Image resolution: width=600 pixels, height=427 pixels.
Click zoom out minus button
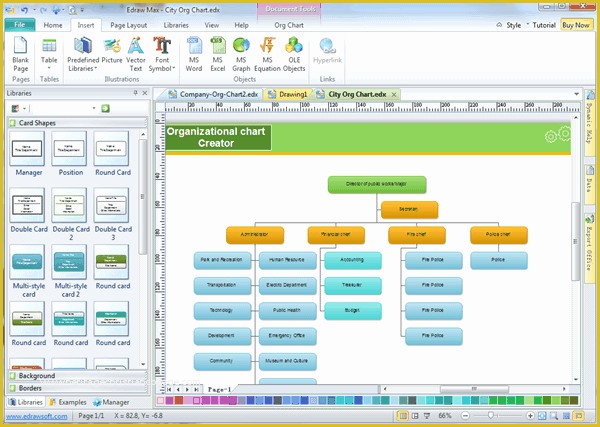coord(465,416)
